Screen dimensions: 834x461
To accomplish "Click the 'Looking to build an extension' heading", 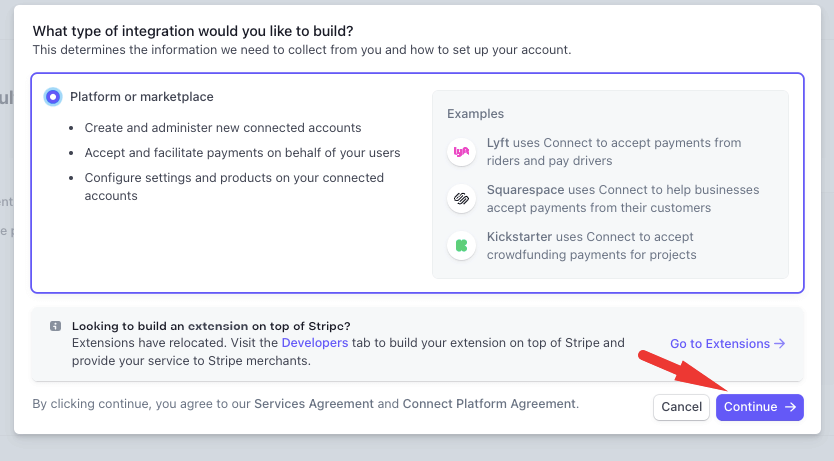I will (211, 326).
